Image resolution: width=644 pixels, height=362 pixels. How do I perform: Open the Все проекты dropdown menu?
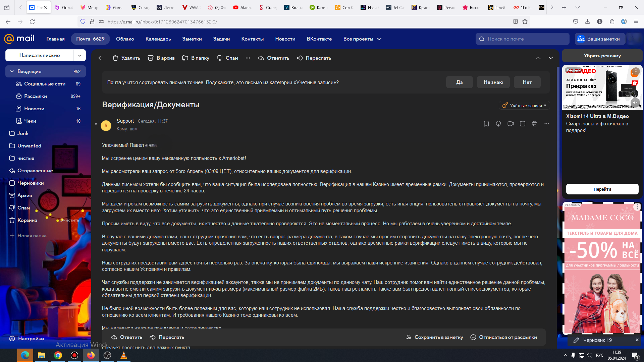pyautogui.click(x=362, y=39)
